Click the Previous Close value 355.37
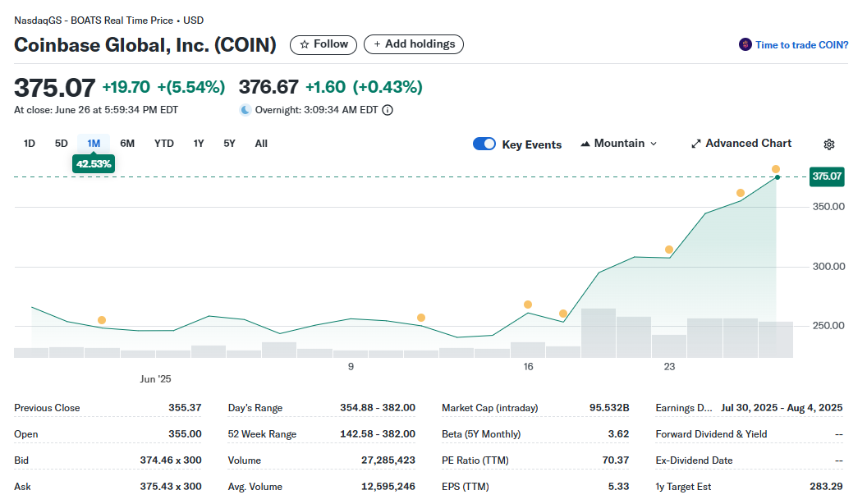This screenshot has width=867, height=504. click(185, 408)
